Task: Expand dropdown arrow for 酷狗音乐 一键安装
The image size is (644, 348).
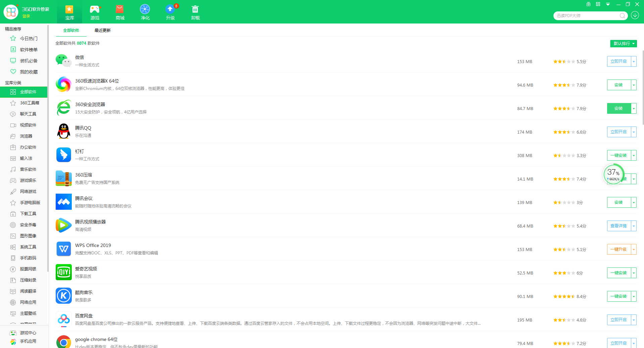Action: click(634, 296)
